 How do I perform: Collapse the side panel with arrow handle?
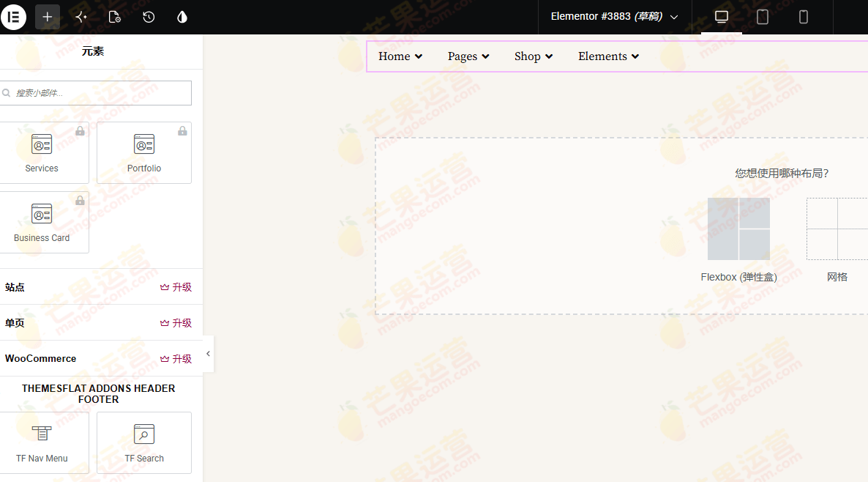coord(208,354)
